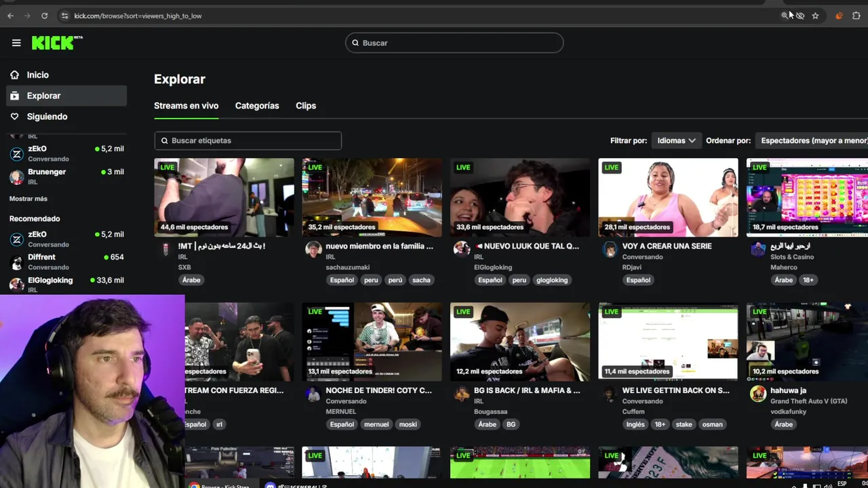
Task: Open Brunenger channel avatar
Action: 17,177
